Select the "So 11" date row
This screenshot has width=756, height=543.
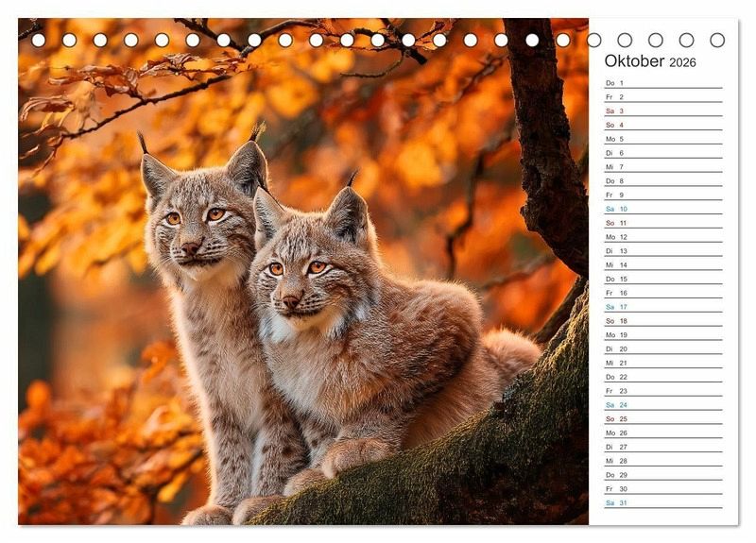pos(663,223)
